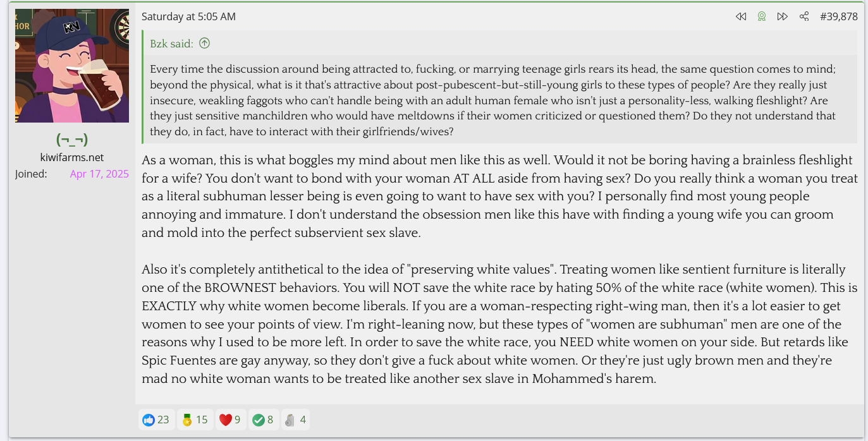The width and height of the screenshot is (868, 441).
Task: Click the 'Saturday at 5:05 AM' timestamp
Action: 188,16
